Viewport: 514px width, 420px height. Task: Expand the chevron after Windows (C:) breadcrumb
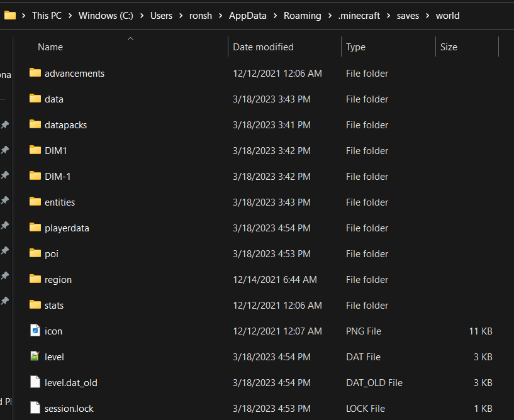click(142, 16)
